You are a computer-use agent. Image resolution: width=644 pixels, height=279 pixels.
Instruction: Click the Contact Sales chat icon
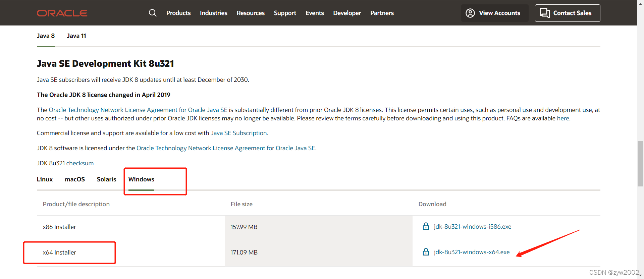(x=544, y=13)
